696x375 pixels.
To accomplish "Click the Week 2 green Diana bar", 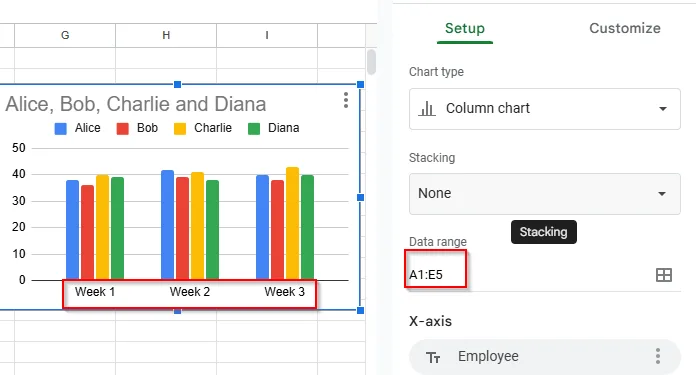I will (x=212, y=230).
